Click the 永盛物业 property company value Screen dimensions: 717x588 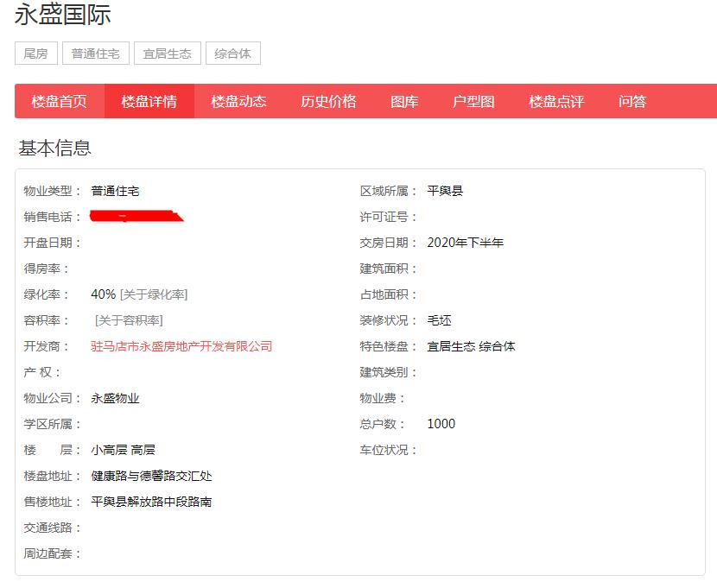point(115,398)
